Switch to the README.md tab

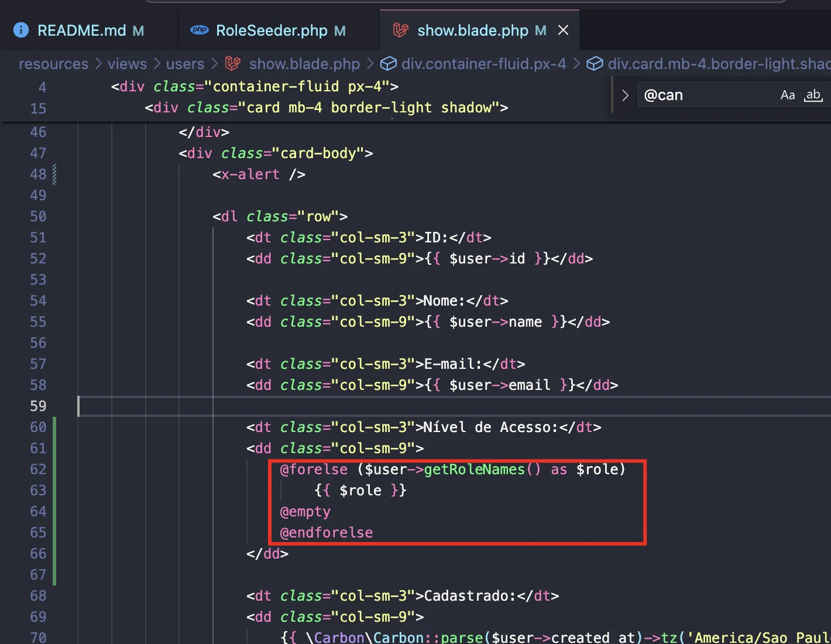click(81, 30)
